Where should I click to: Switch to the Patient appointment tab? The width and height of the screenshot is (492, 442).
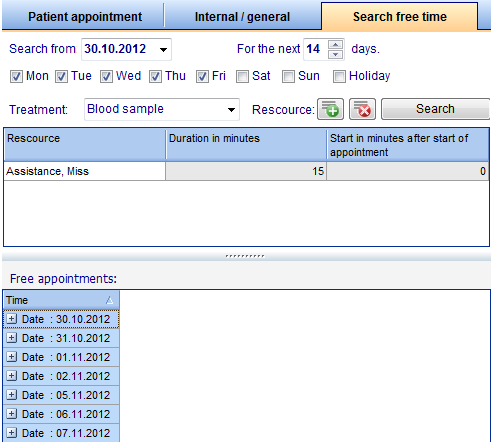(85, 17)
